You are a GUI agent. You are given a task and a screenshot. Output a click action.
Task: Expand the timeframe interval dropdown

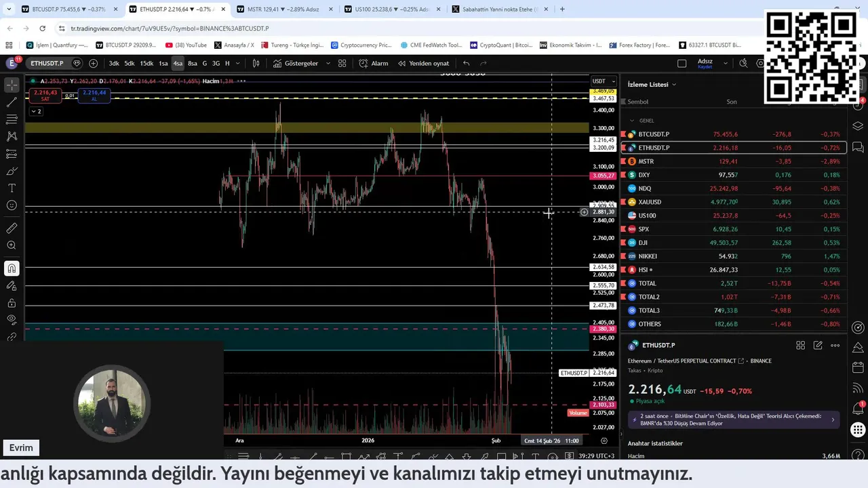point(239,63)
